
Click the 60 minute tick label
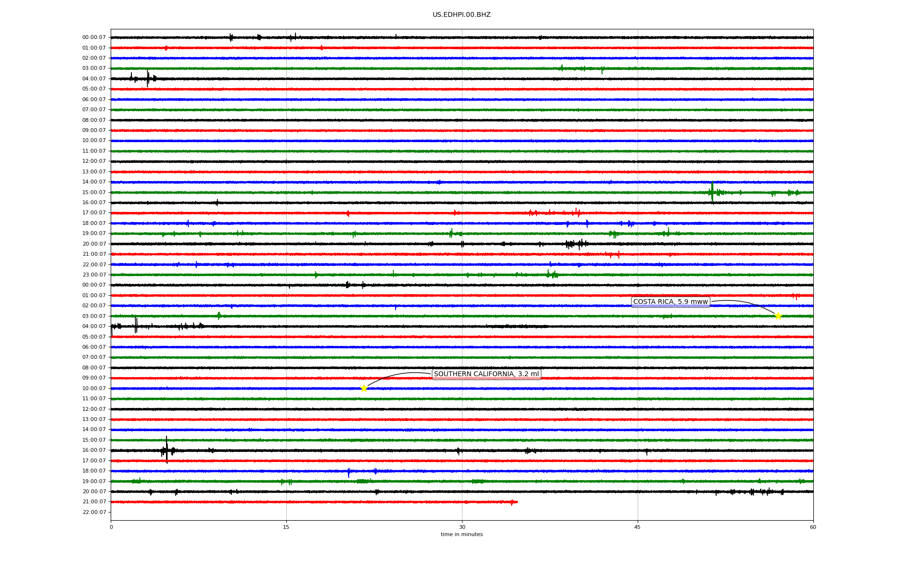click(812, 527)
